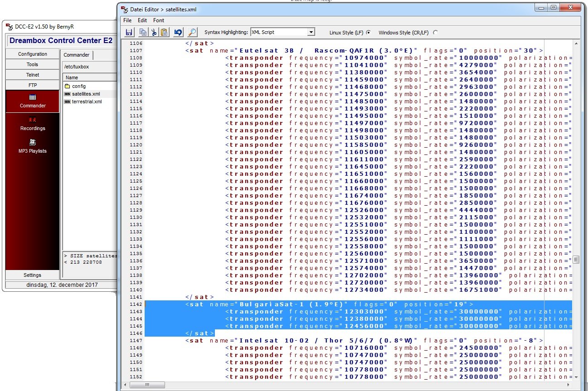Screen dimensions: 588x391
Task: Click the frequency 12456000 transponder line
Action: 398,326
